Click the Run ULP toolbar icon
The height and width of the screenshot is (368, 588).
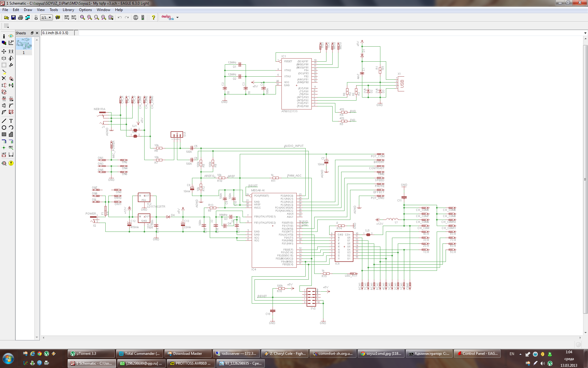pos(74,17)
